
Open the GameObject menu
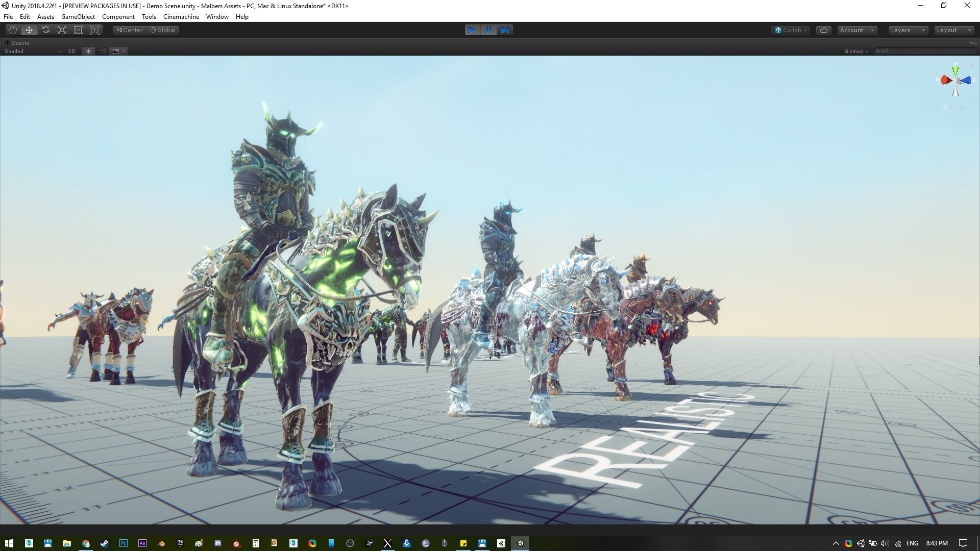pos(78,17)
